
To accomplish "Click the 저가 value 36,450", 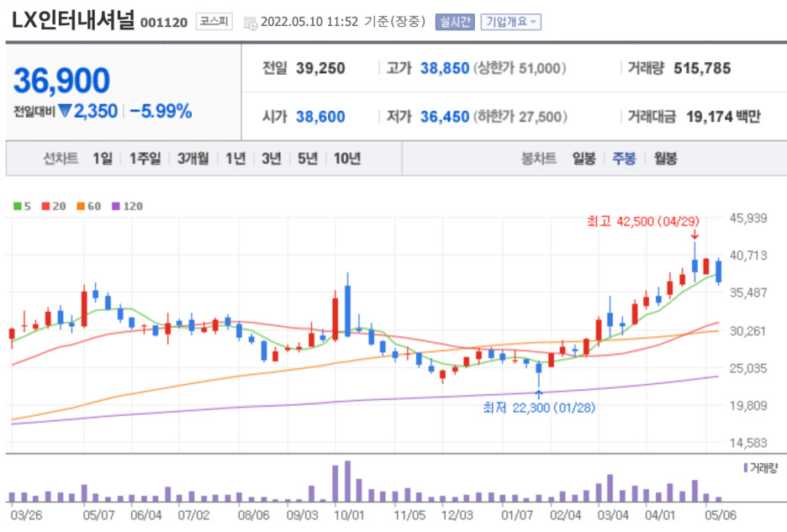I will [x=445, y=117].
